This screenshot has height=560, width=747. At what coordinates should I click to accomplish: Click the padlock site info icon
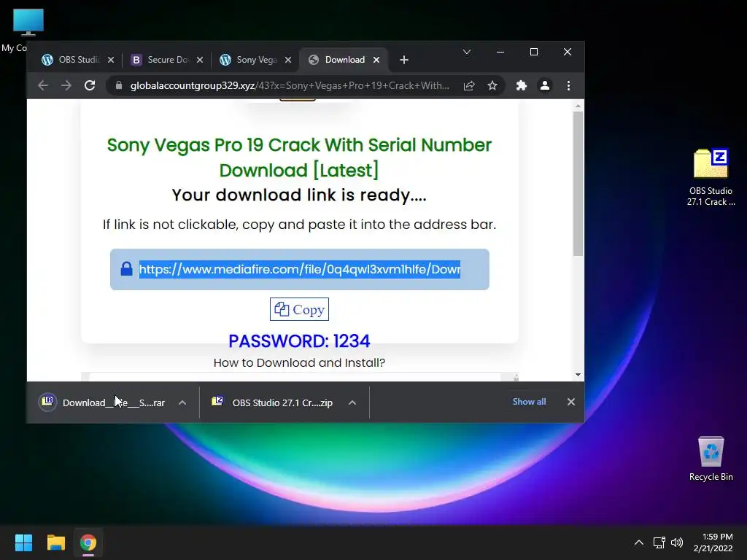pos(119,86)
